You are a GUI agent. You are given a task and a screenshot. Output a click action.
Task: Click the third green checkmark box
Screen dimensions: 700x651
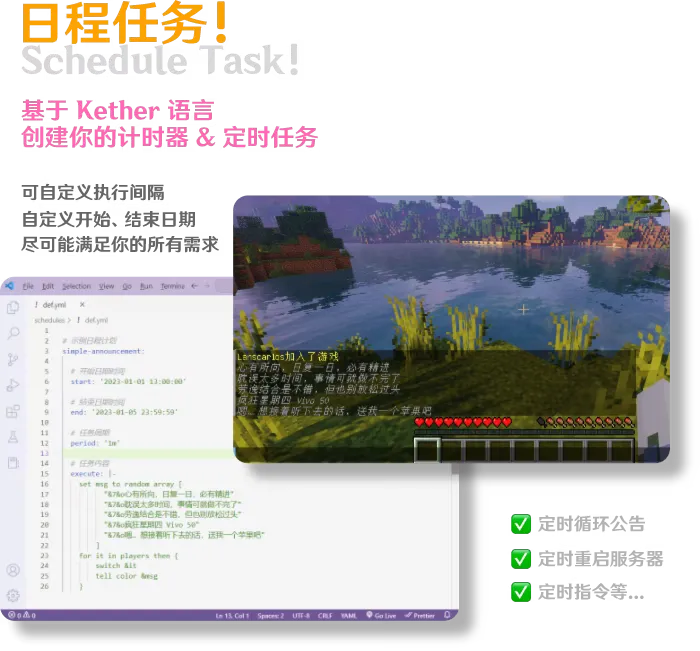pyautogui.click(x=520, y=593)
